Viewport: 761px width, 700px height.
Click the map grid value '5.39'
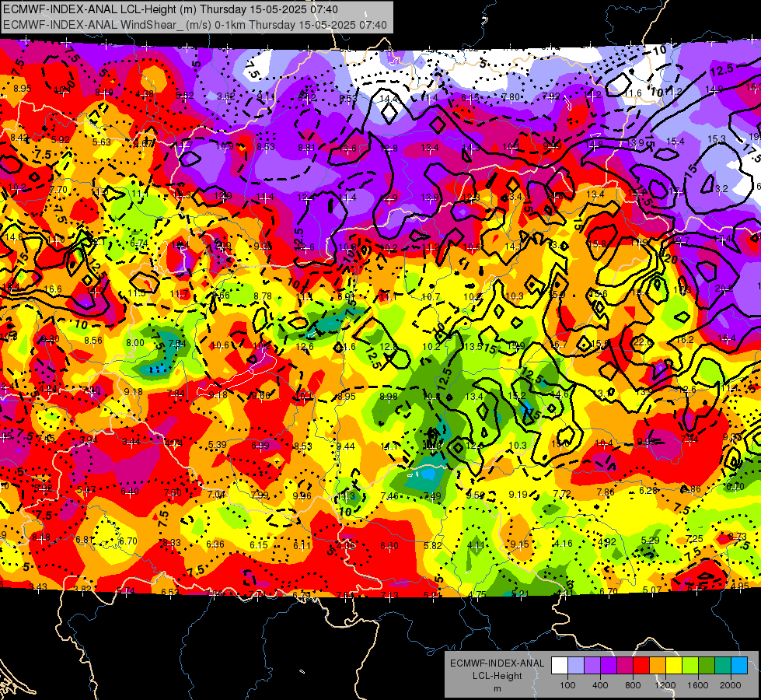[217, 444]
